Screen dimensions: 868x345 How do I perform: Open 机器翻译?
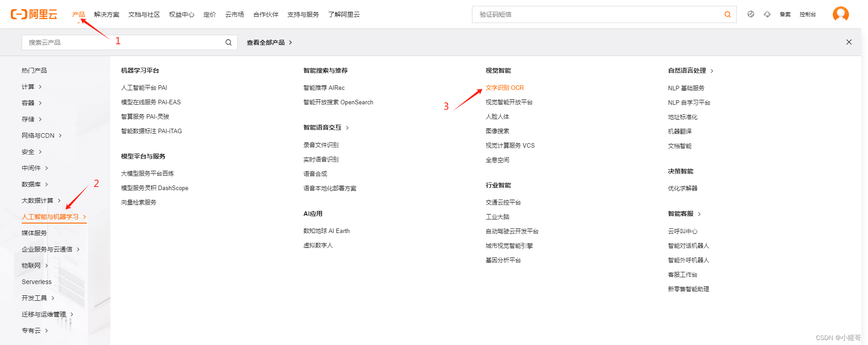pos(680,131)
